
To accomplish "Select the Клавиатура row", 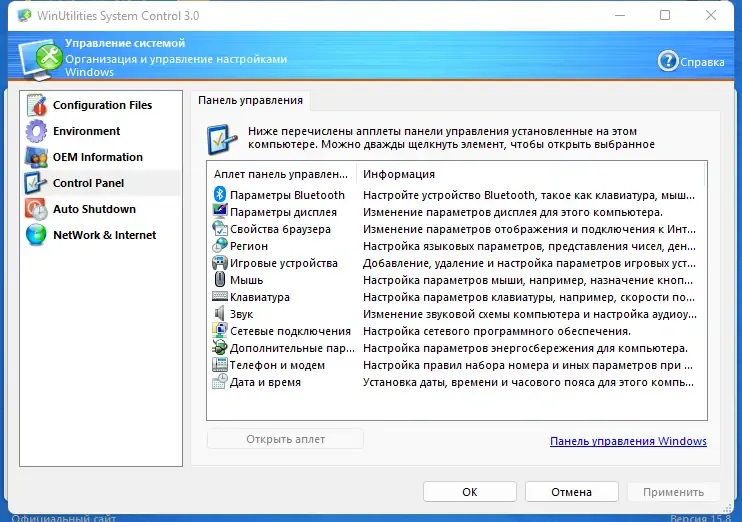I will 456,297.
